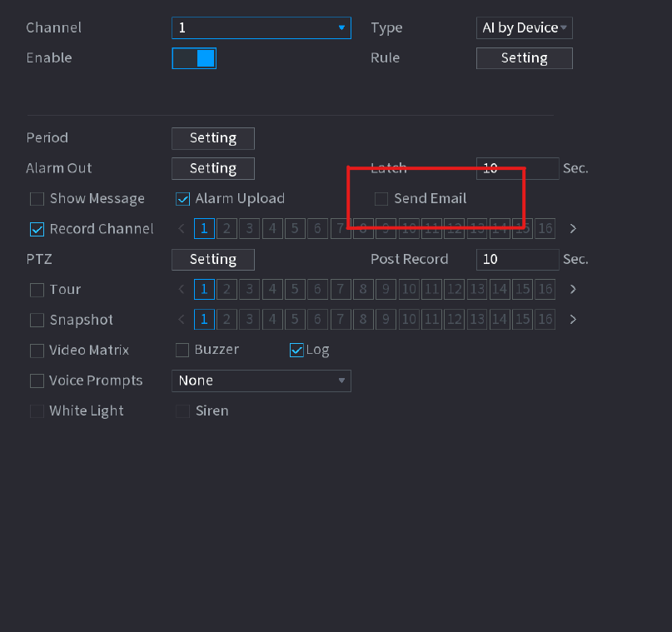Enable the Buzzer checkbox
This screenshot has width=672, height=632.
(182, 350)
